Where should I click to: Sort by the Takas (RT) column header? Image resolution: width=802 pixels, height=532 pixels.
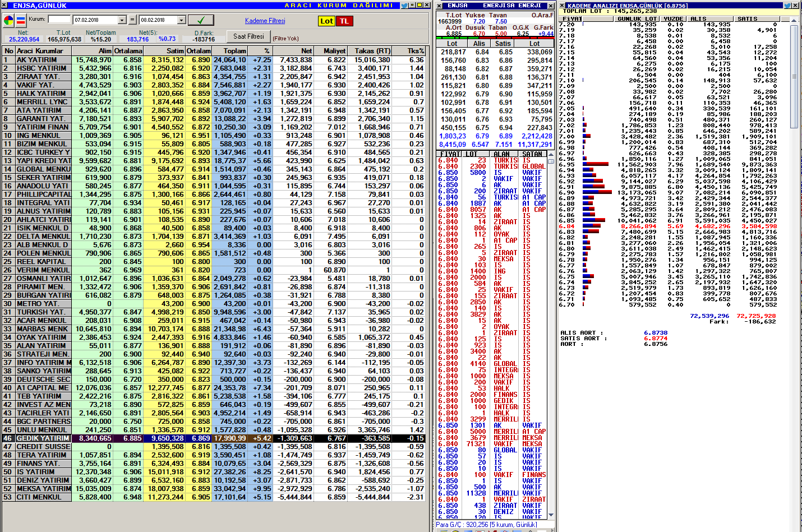[x=369, y=50]
